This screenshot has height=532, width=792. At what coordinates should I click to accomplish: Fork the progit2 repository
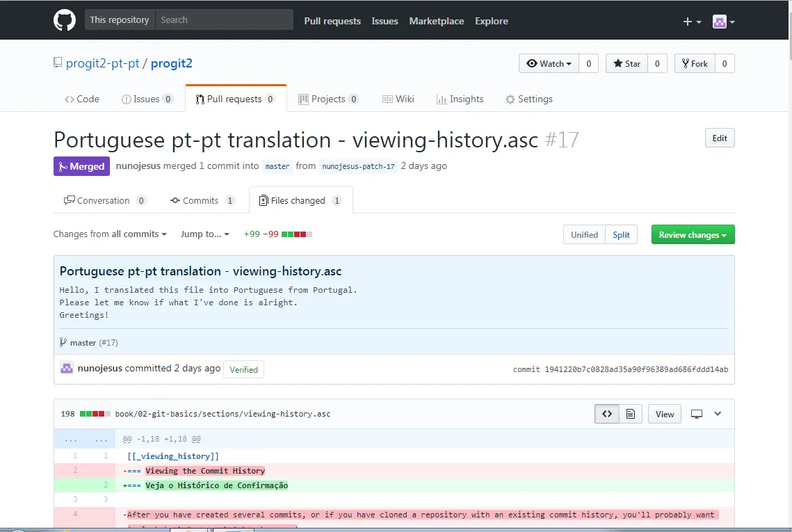click(695, 64)
